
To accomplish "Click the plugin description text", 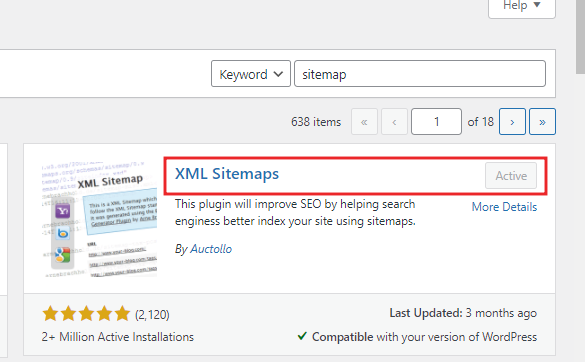I will [295, 212].
